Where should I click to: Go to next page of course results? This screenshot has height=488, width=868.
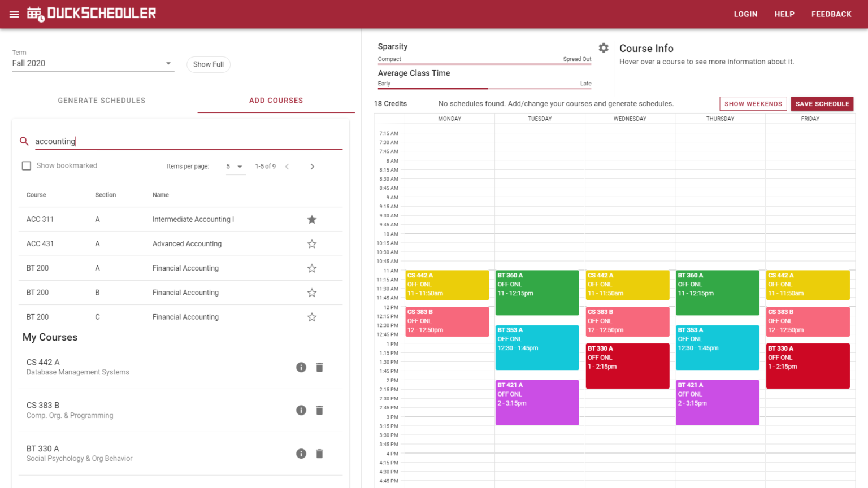tap(312, 166)
